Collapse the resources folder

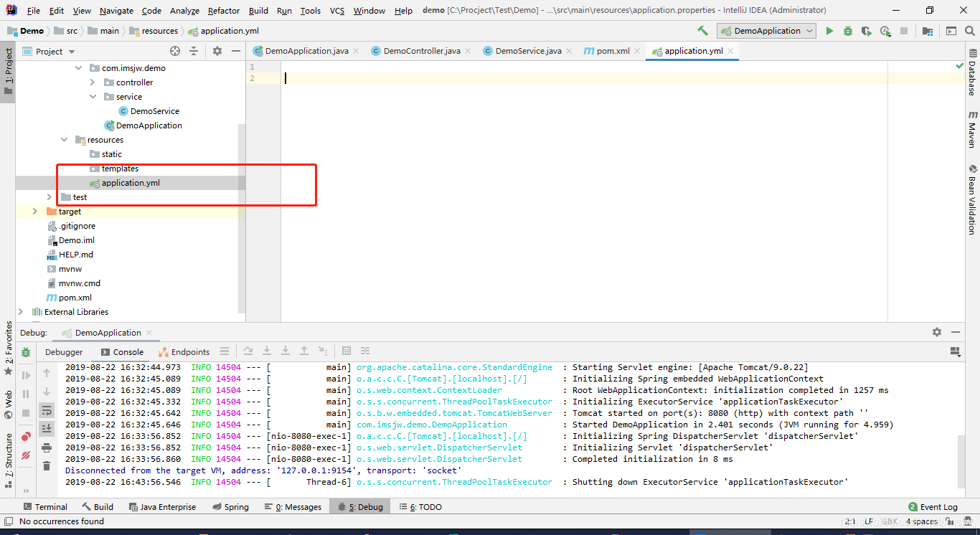coord(64,140)
